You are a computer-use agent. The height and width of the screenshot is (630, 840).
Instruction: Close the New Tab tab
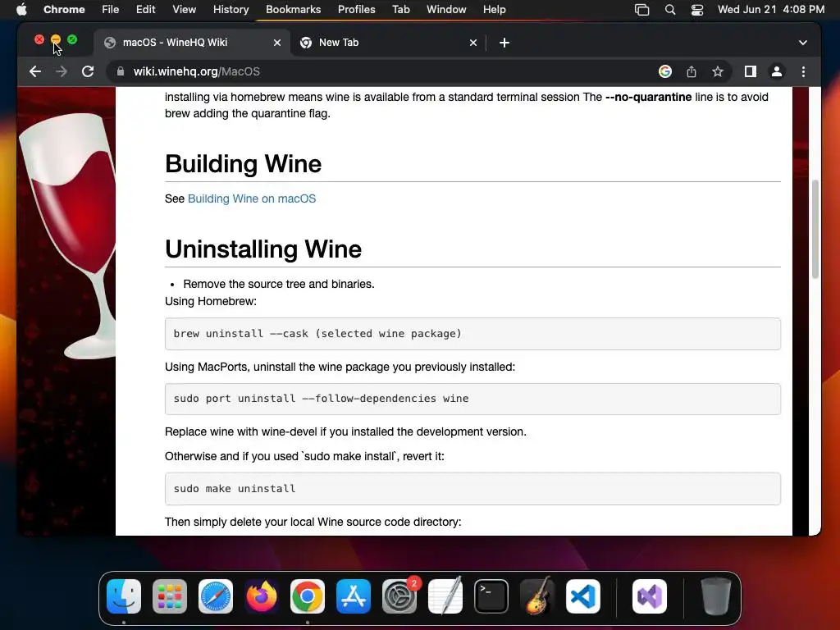click(473, 43)
